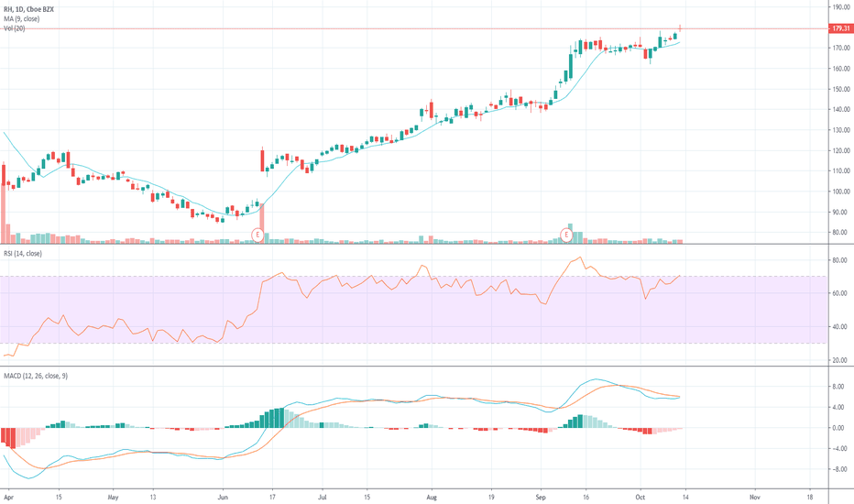
Task: Click the 4.00 value on the MACD axis
Action: click(838, 408)
